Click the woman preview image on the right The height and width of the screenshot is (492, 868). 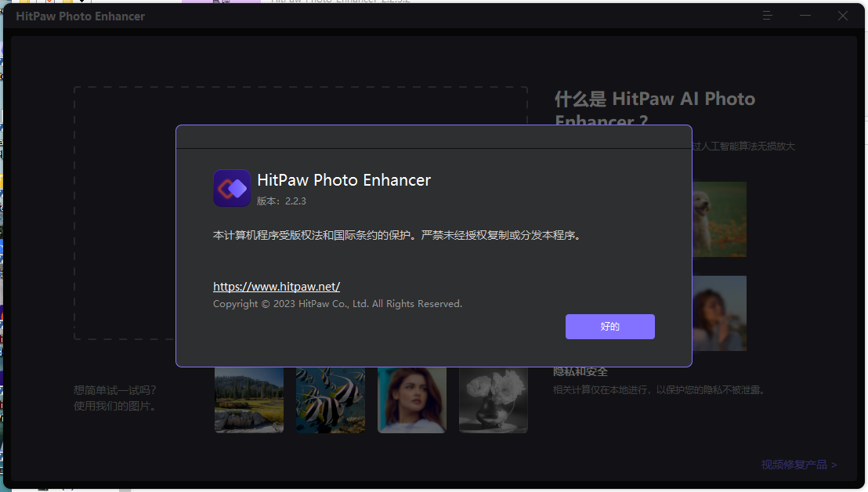(719, 313)
